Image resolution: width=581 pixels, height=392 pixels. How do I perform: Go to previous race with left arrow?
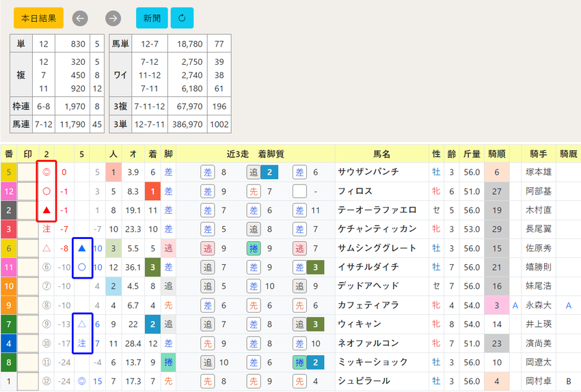pos(80,18)
